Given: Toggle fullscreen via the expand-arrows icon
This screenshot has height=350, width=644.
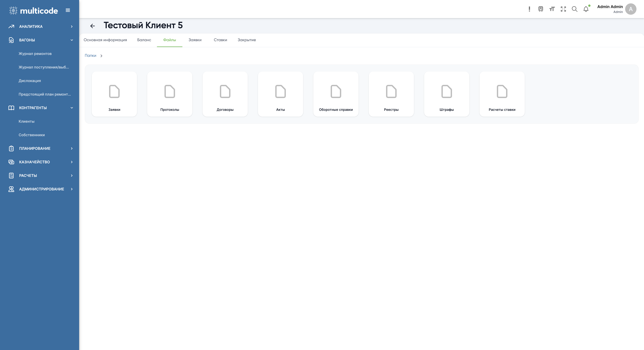Looking at the screenshot, I should [x=564, y=9].
